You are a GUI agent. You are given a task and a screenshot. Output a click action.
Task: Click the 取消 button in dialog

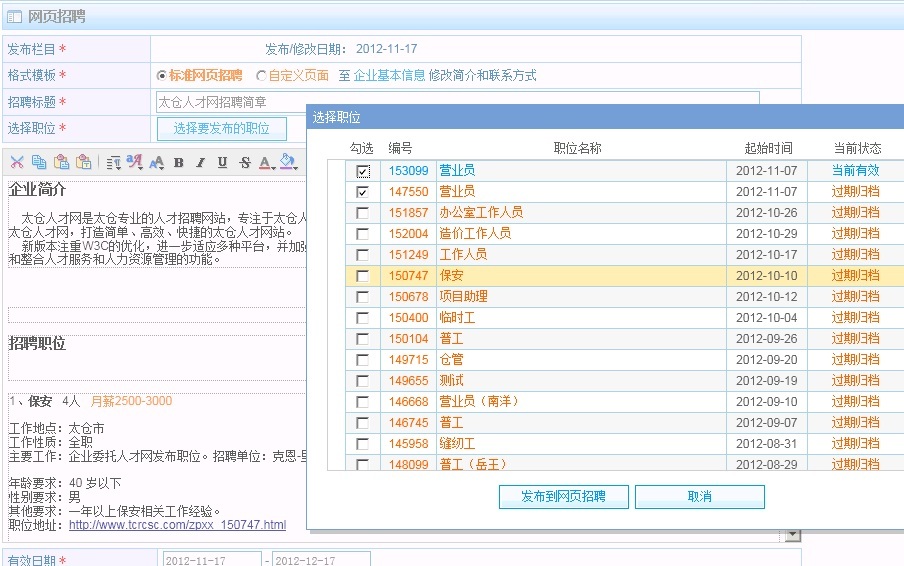[x=699, y=497]
